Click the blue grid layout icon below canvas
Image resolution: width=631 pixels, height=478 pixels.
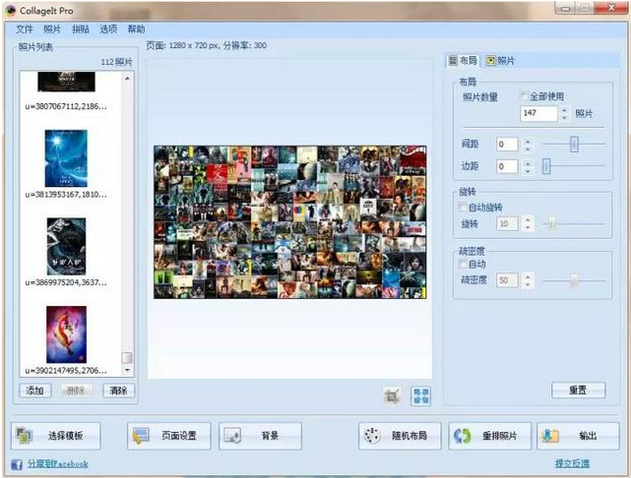421,396
